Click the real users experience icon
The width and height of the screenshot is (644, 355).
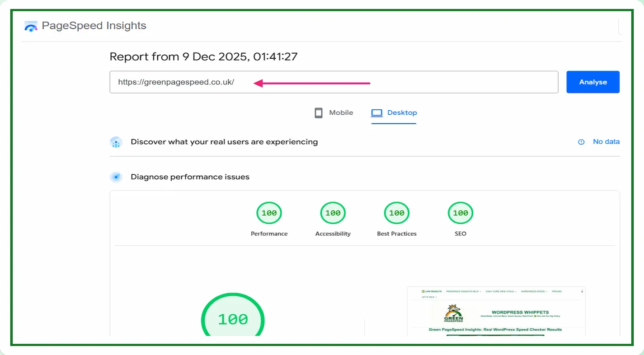pos(116,142)
